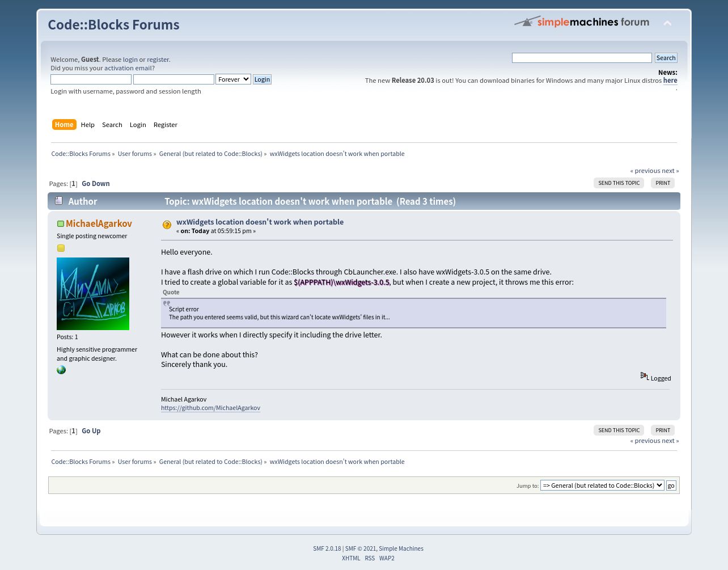This screenshot has width=728, height=570.
Task: Click the Login button next to Forever
Action: click(262, 79)
